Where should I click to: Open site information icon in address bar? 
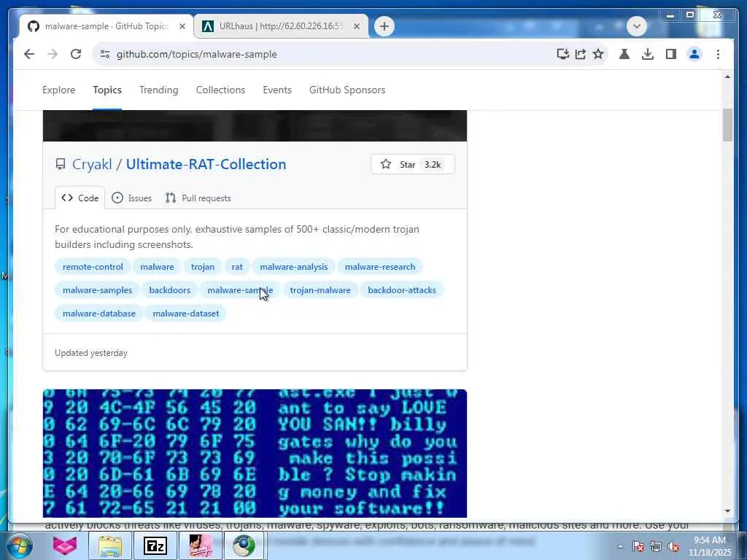(x=105, y=54)
